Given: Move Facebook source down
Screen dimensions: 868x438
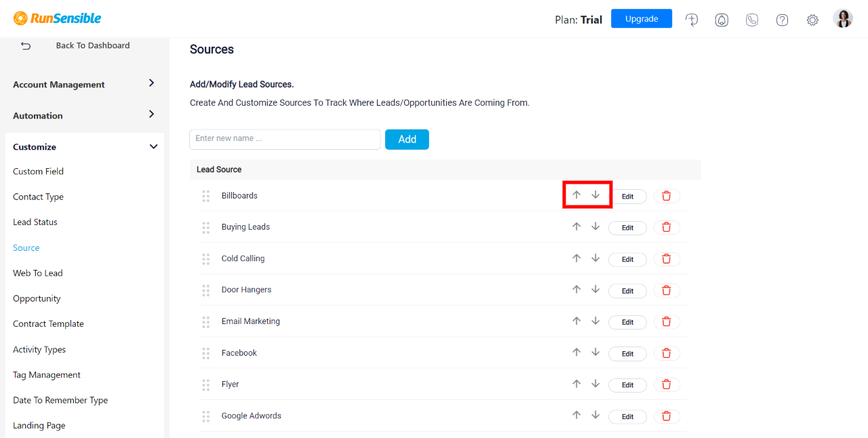Looking at the screenshot, I should 595,352.
